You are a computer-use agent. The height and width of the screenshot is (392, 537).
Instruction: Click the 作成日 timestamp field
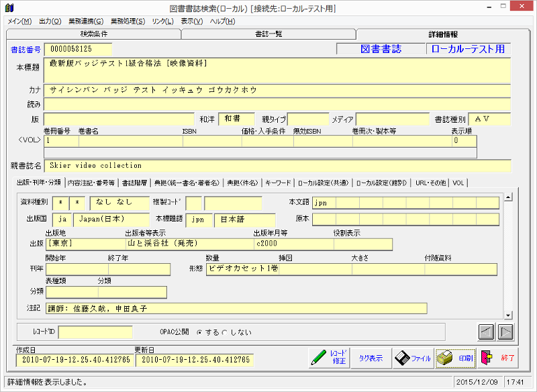(75, 360)
